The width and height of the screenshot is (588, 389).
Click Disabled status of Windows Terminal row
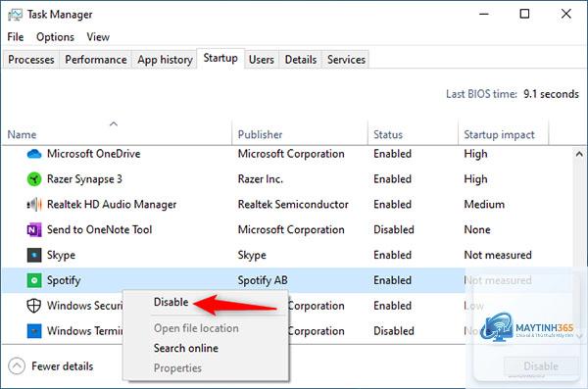pyautogui.click(x=394, y=331)
